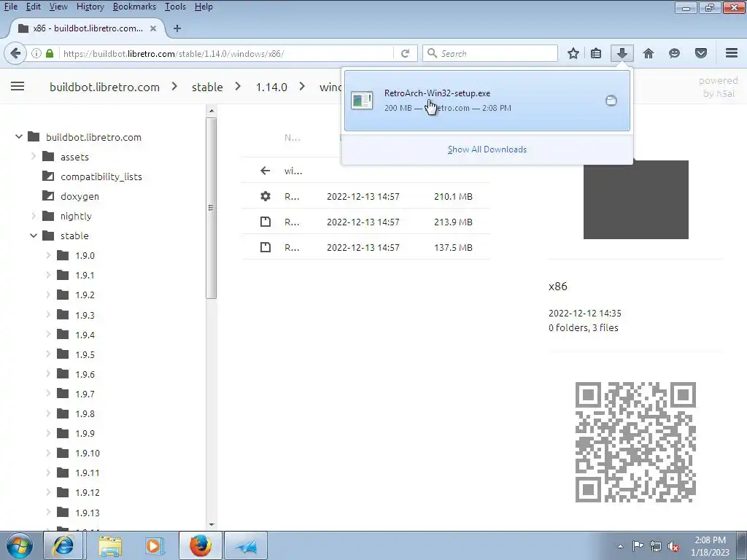
Task: Go up to parent folder arrow
Action: pos(266,171)
